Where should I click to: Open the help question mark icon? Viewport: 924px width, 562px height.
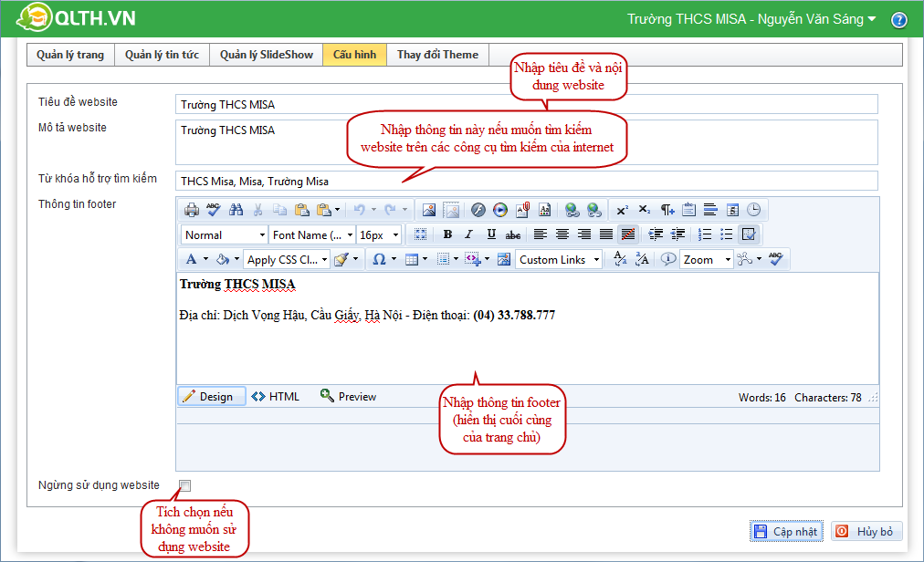(898, 20)
